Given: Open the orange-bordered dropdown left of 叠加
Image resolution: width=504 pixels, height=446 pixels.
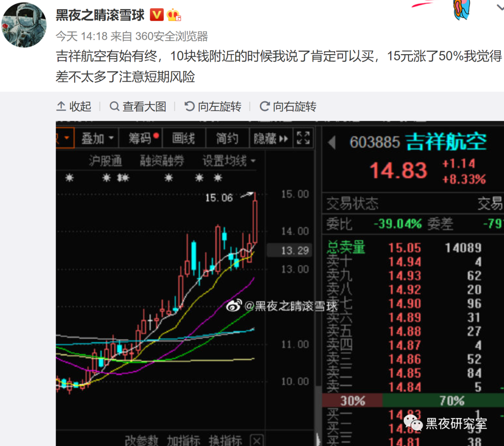Looking at the screenshot, I should click(x=65, y=138).
